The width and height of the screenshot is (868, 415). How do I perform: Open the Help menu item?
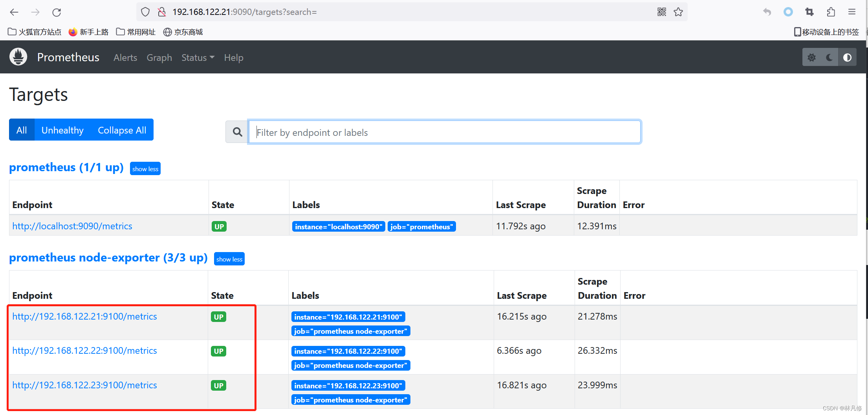(234, 58)
